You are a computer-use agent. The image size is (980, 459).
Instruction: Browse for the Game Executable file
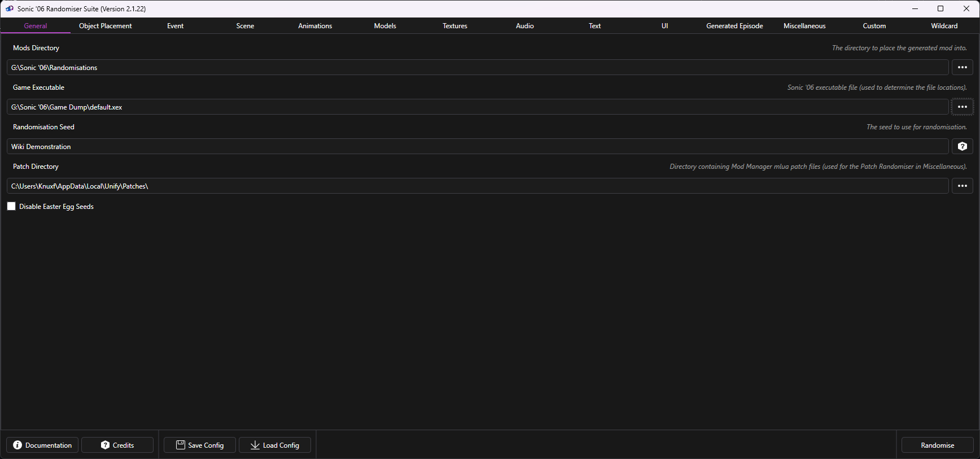pyautogui.click(x=962, y=107)
